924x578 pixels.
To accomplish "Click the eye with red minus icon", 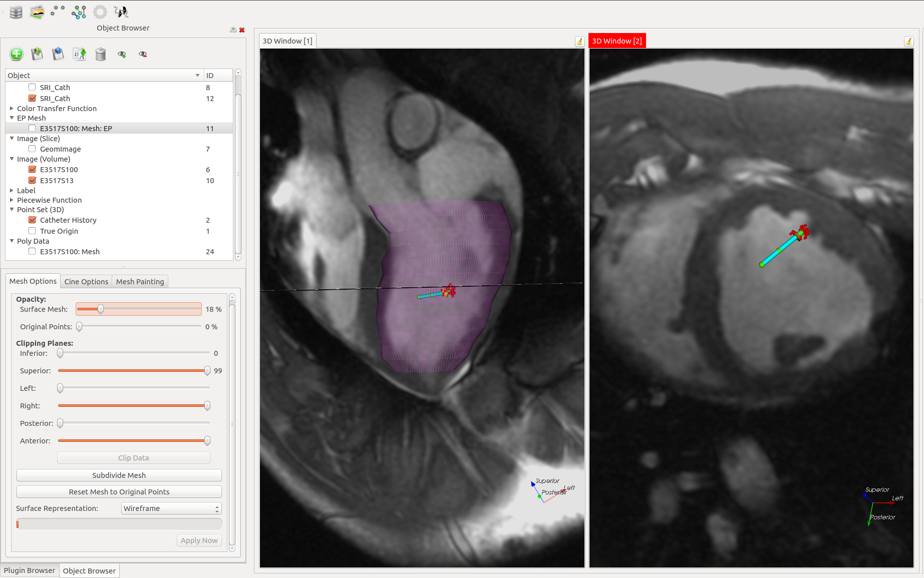I will [x=143, y=54].
